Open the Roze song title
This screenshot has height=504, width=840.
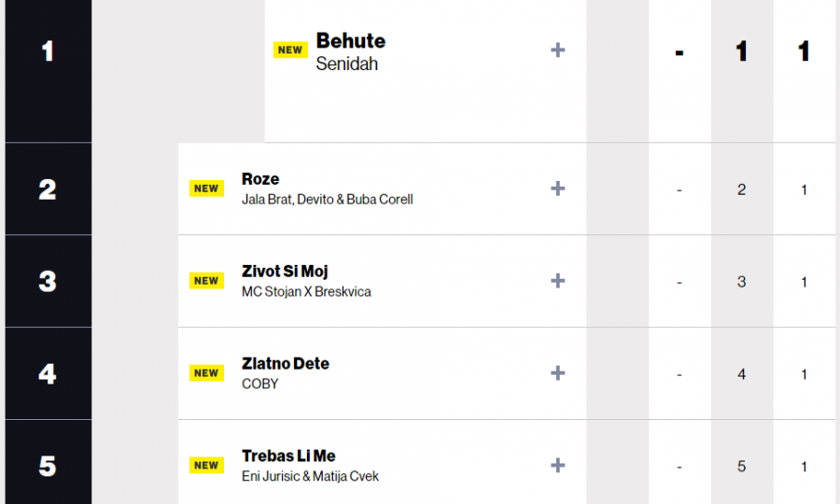tap(260, 179)
